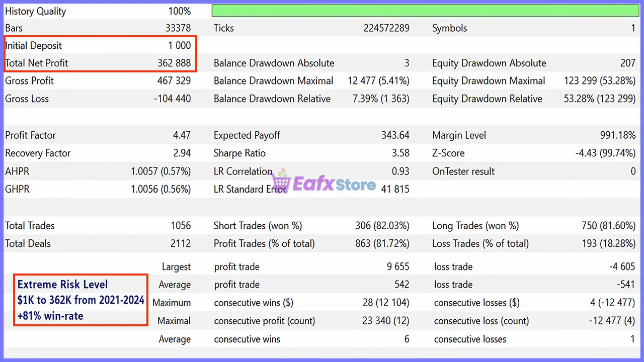This screenshot has width=644, height=362.
Task: Select Balance Drawdown Maximal value 12 477 (5.41%)
Action: click(378, 81)
